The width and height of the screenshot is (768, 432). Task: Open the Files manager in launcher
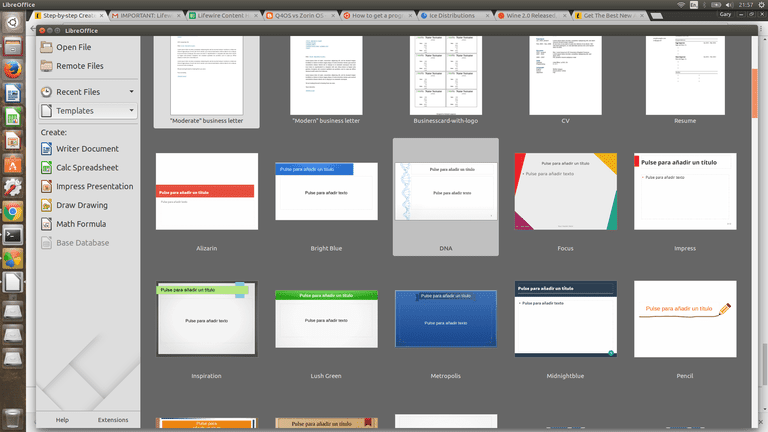13,46
